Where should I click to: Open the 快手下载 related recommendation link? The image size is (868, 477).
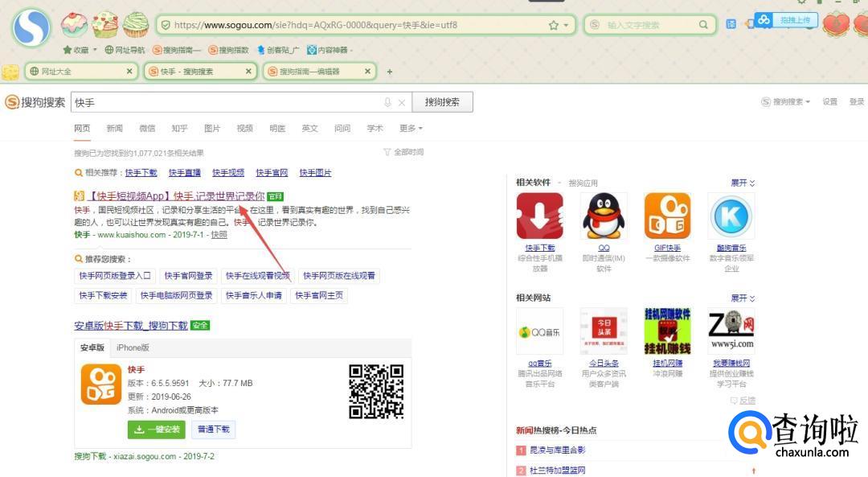point(141,173)
